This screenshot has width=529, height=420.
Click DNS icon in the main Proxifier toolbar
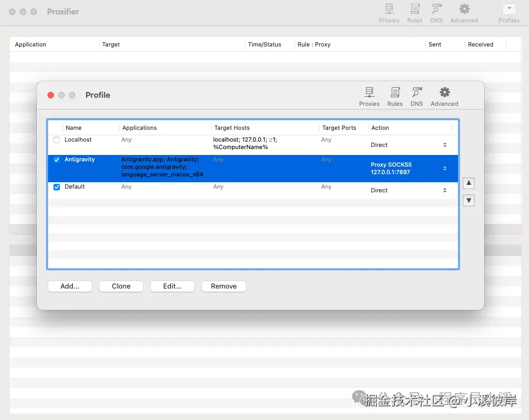click(x=436, y=13)
